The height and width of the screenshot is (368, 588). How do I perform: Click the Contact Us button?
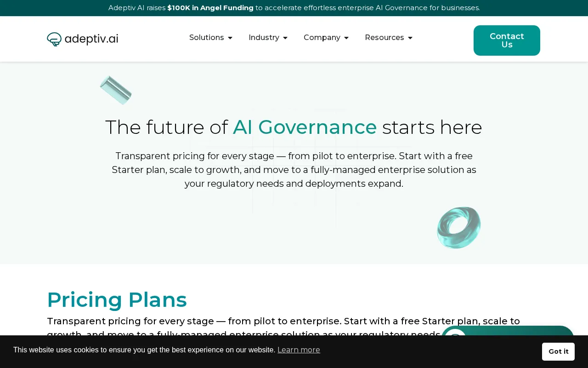point(507,40)
